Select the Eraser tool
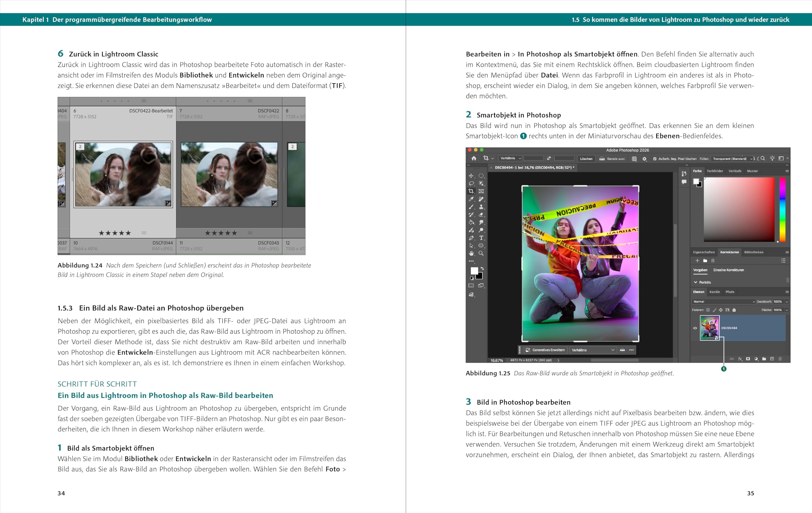The image size is (812, 513). (481, 215)
